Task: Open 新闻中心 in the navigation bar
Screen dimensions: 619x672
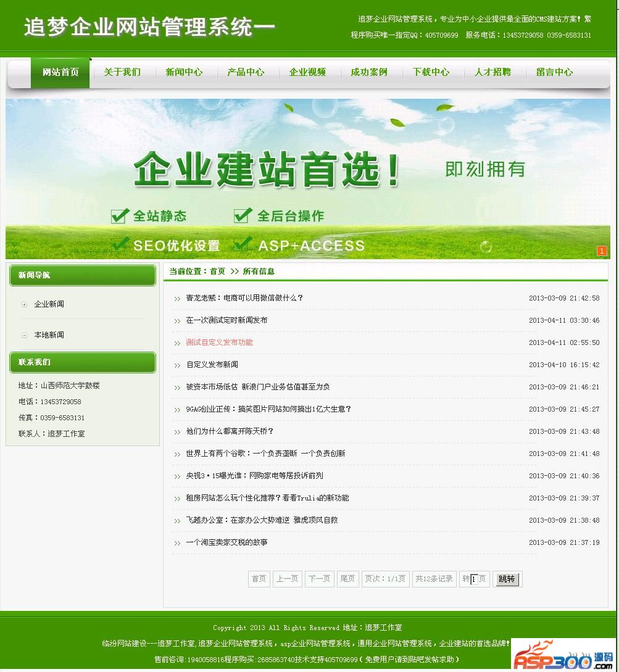Action: point(184,72)
